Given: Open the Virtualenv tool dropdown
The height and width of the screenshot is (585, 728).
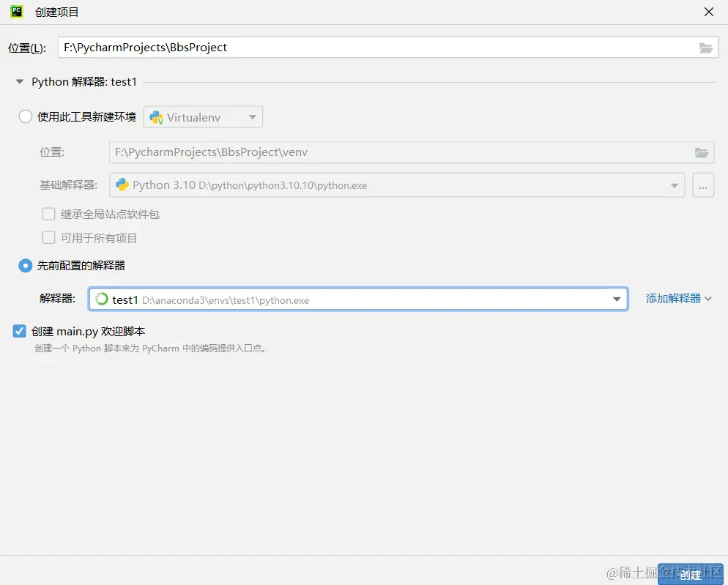Looking at the screenshot, I should (x=204, y=117).
